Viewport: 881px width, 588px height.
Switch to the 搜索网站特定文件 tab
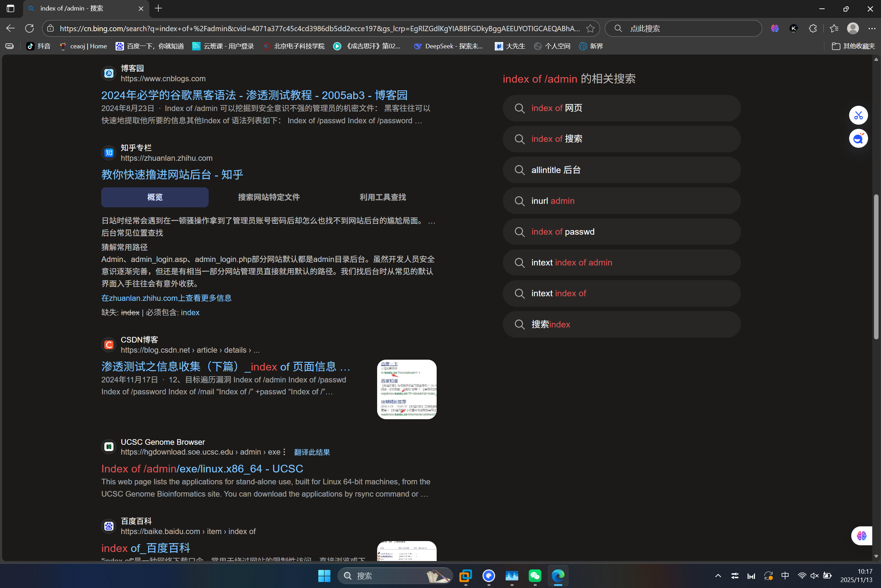click(269, 197)
